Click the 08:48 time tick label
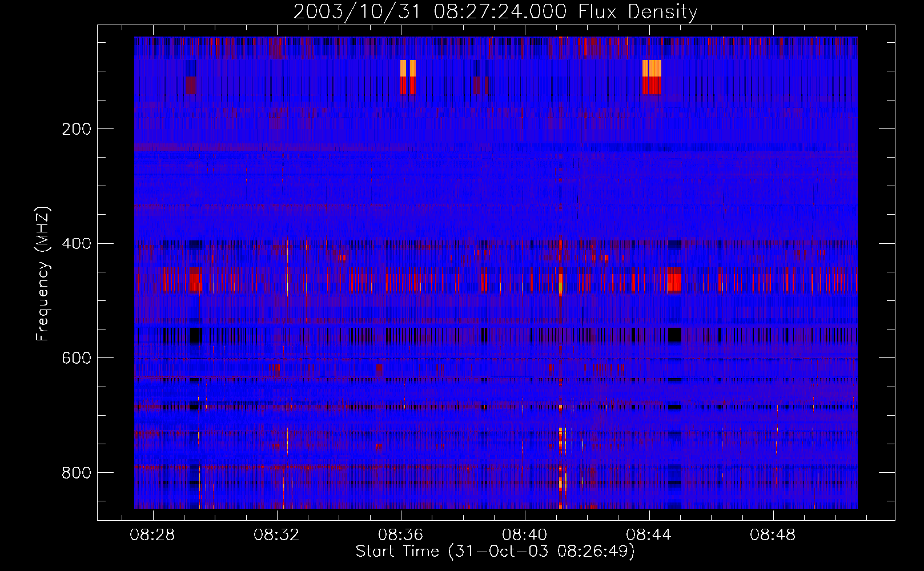924x571 pixels. pyautogui.click(x=772, y=535)
